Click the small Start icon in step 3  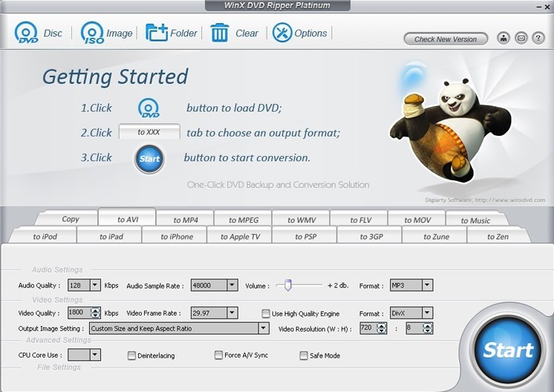(149, 159)
